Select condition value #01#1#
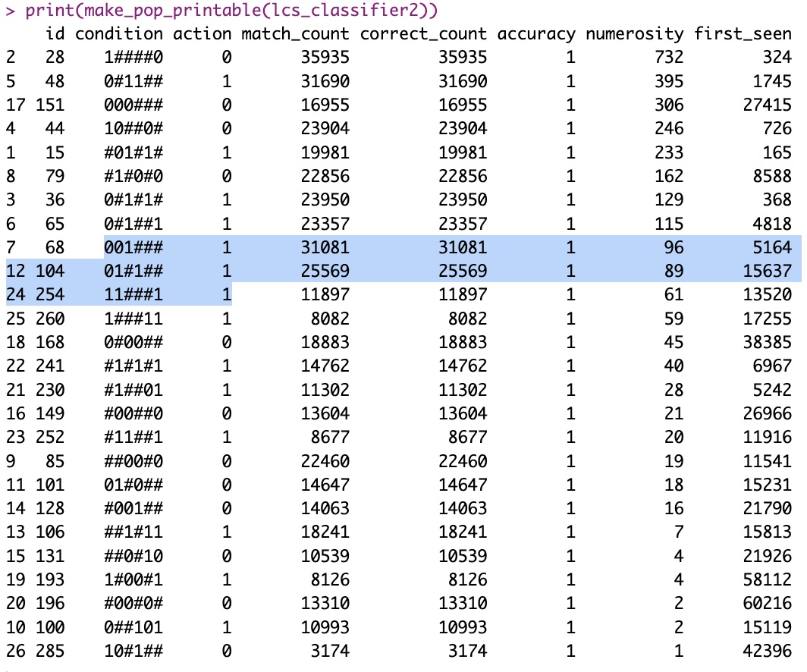The width and height of the screenshot is (807, 672). (133, 152)
